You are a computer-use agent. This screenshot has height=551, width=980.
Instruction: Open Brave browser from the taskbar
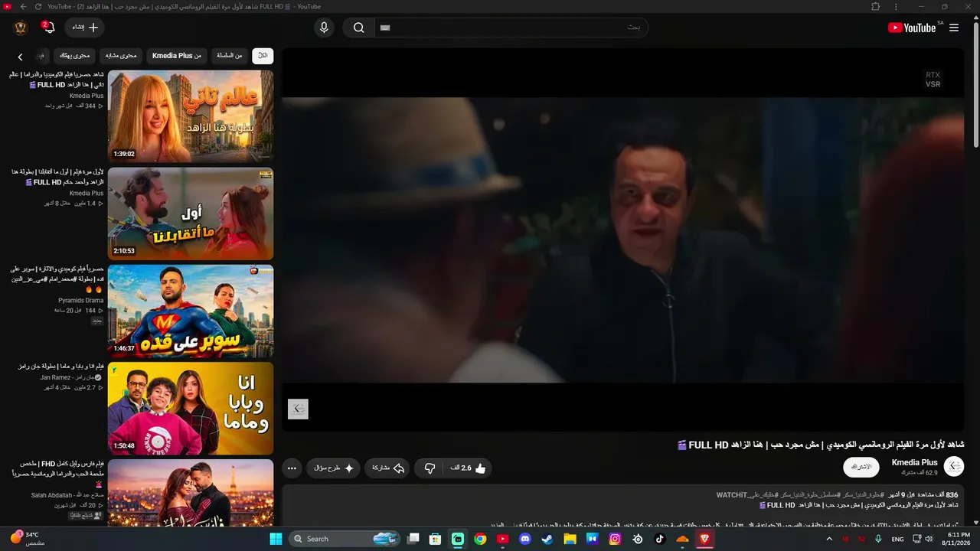(704, 539)
